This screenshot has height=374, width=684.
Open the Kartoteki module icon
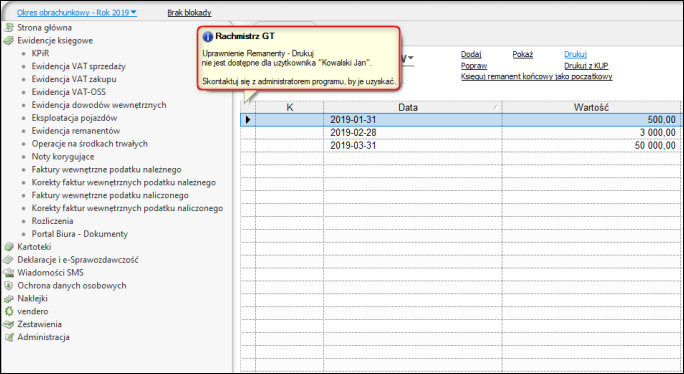[9, 247]
